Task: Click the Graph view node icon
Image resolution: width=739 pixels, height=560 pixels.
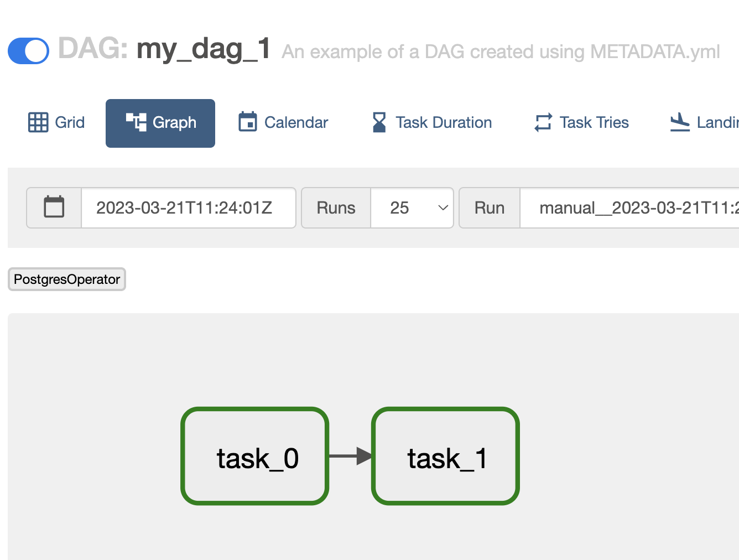Action: pos(136,122)
